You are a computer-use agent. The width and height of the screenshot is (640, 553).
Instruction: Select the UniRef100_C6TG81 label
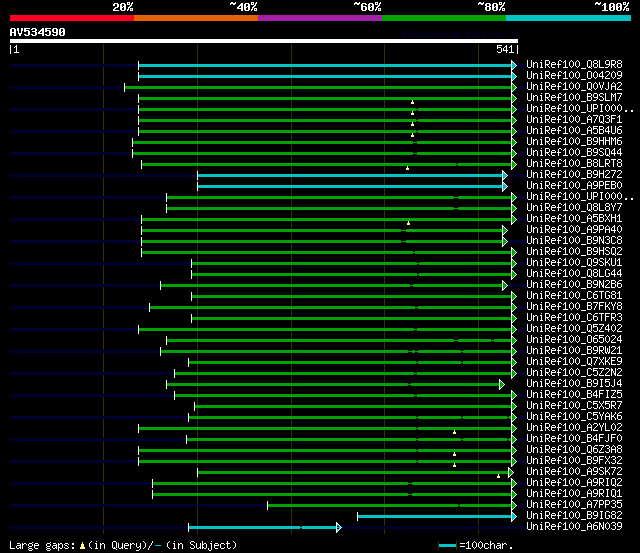pos(574,296)
